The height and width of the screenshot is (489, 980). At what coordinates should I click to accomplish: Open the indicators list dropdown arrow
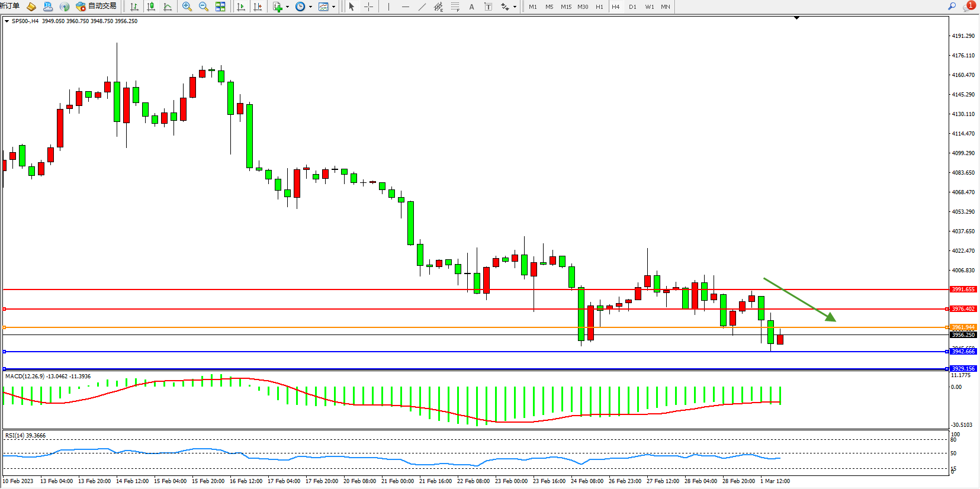[x=287, y=7]
